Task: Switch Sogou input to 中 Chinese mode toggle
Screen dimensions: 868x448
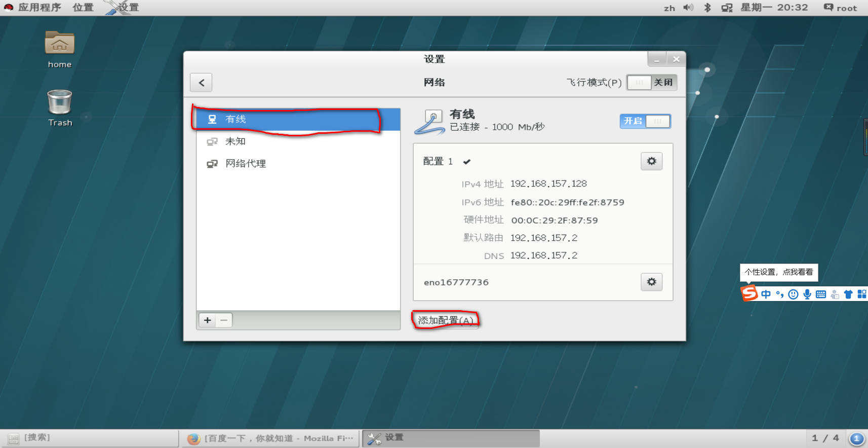Action: tap(766, 294)
